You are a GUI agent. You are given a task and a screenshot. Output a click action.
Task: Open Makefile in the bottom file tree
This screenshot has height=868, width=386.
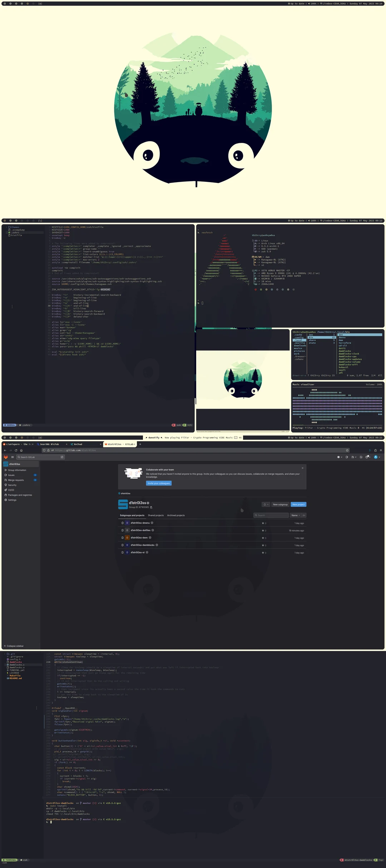point(14,675)
